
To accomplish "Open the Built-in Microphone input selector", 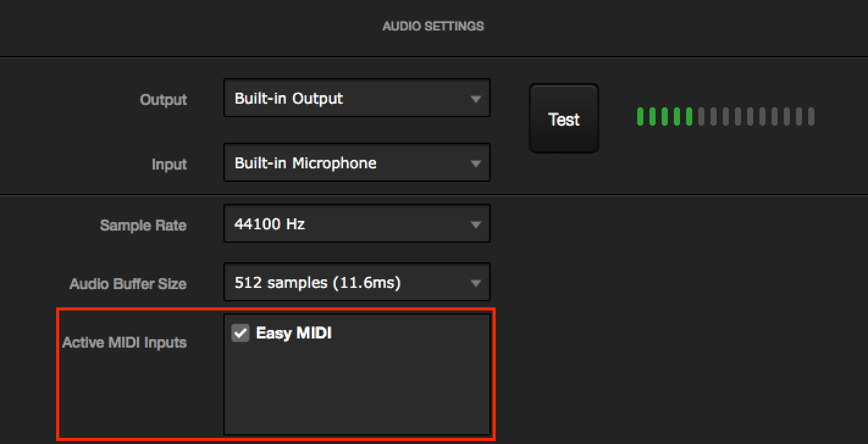I will click(x=357, y=163).
